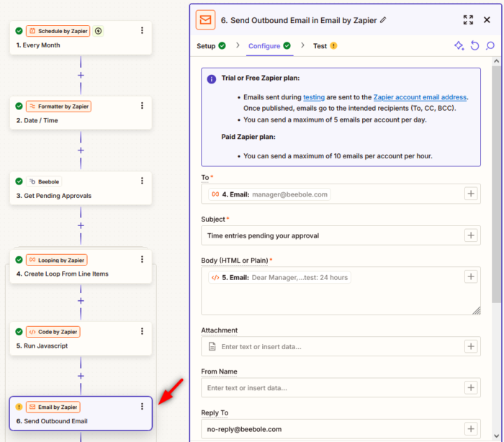Screen dimensions: 504x442
Task: Click into the Attachment field
Action: click(341, 346)
